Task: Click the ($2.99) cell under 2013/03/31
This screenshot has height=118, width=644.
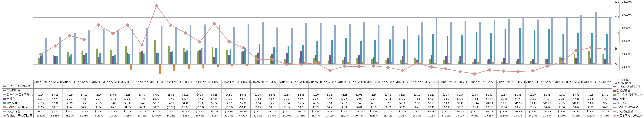Action: pyautogui.click(x=156, y=107)
